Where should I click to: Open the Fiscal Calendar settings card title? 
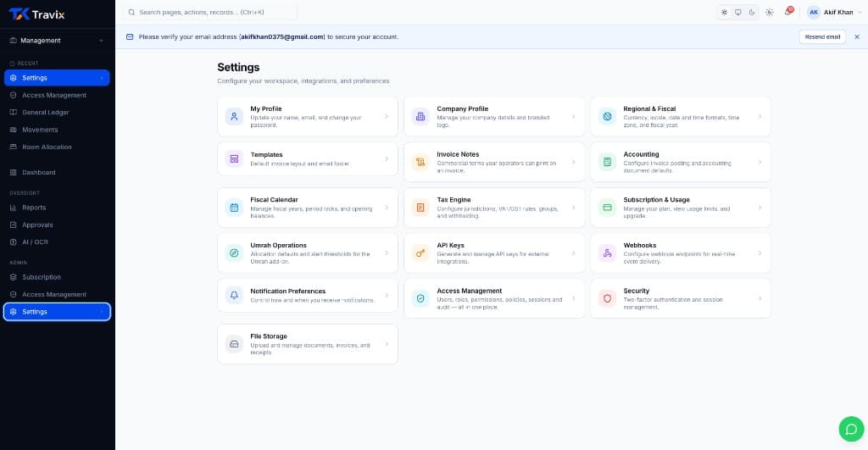click(x=274, y=200)
